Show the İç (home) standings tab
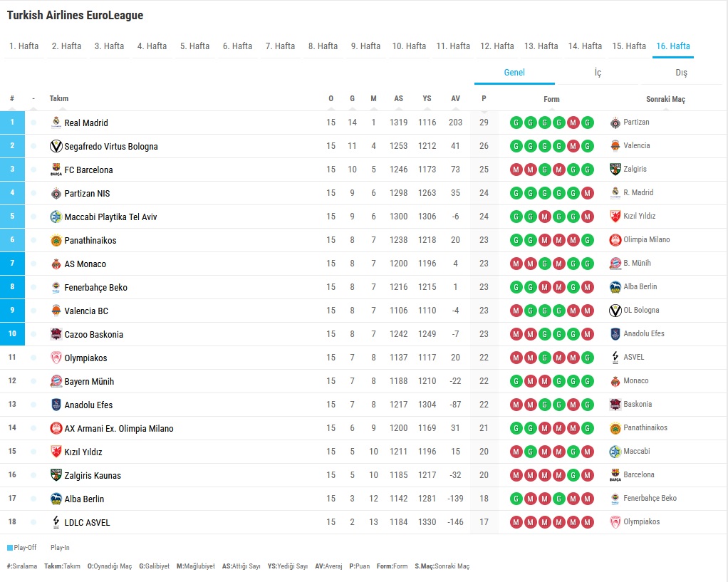Image resolution: width=728 pixels, height=582 pixels. pyautogui.click(x=598, y=73)
